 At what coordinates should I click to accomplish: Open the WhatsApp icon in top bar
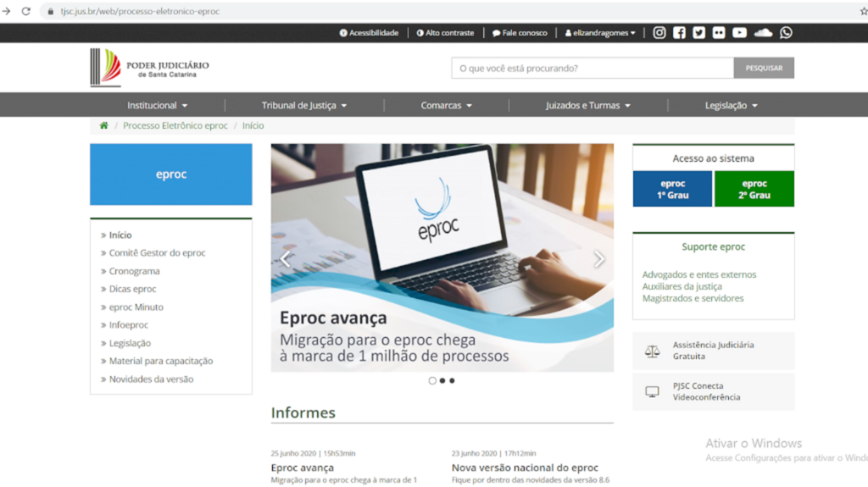point(786,33)
